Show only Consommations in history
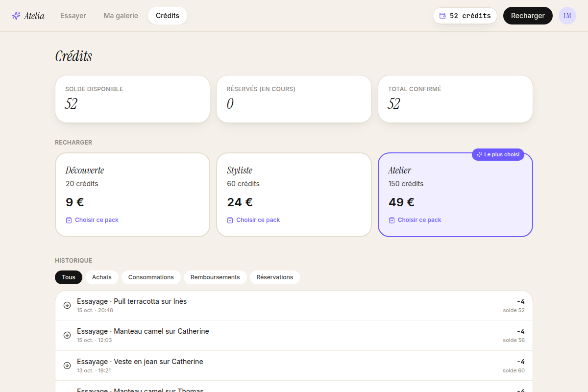 151,277
